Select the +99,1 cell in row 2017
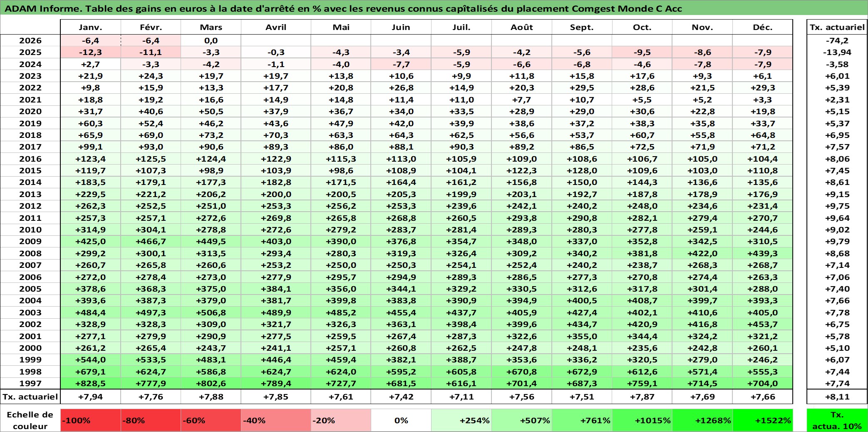Screen dimensions: 868x432 coord(90,147)
